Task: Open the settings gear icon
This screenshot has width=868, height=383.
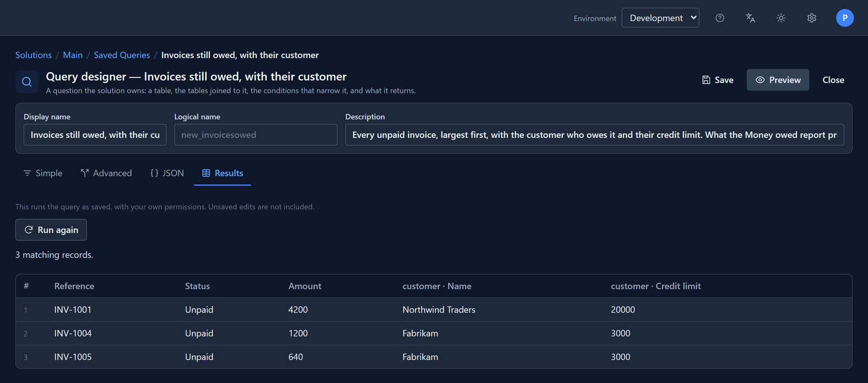Action: click(812, 18)
